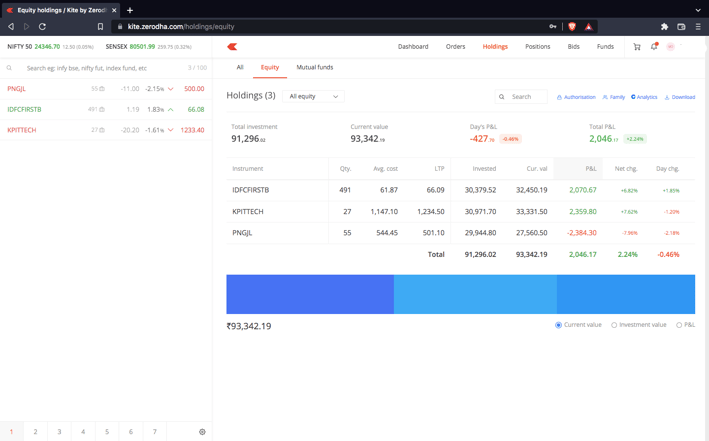This screenshot has width=709, height=441.
Task: Click the password key icon
Action: pos(553,27)
